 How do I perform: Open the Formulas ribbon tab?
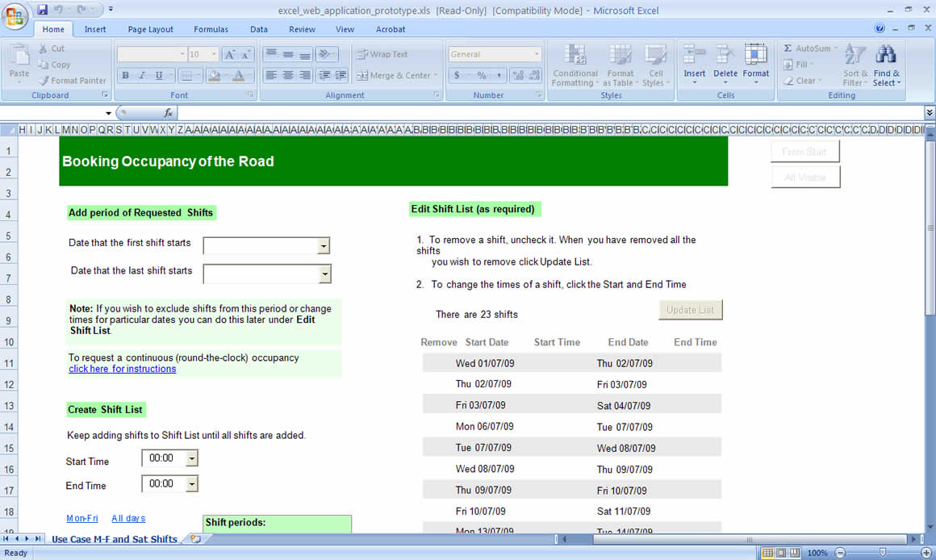[211, 29]
